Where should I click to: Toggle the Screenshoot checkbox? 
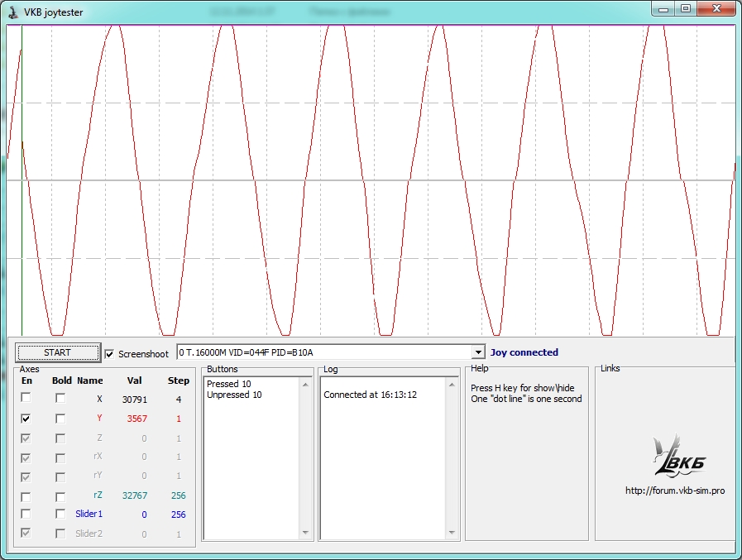coord(110,354)
